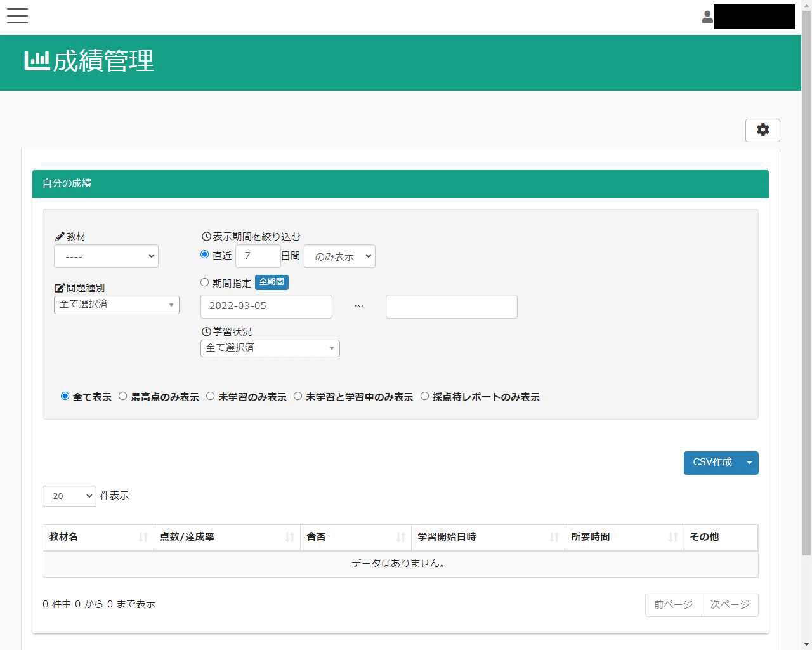This screenshot has height=650, width=812.
Task: Open the 20 件表示 page size dropdown
Action: [69, 496]
